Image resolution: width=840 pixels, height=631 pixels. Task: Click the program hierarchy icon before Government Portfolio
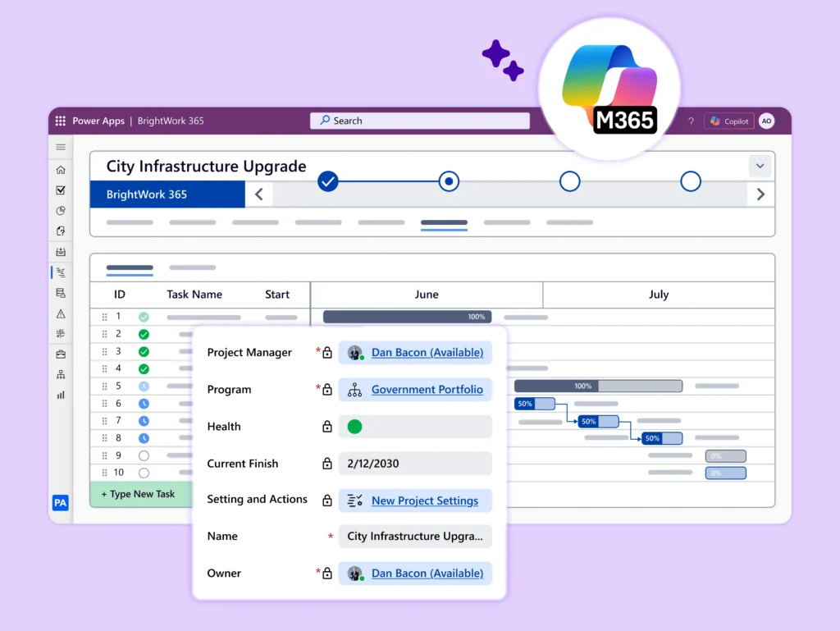pyautogui.click(x=354, y=390)
